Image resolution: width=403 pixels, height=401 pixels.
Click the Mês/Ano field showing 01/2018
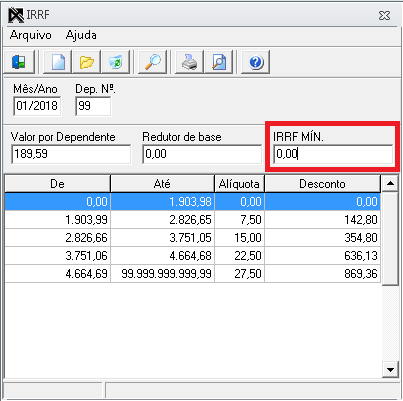[37, 106]
